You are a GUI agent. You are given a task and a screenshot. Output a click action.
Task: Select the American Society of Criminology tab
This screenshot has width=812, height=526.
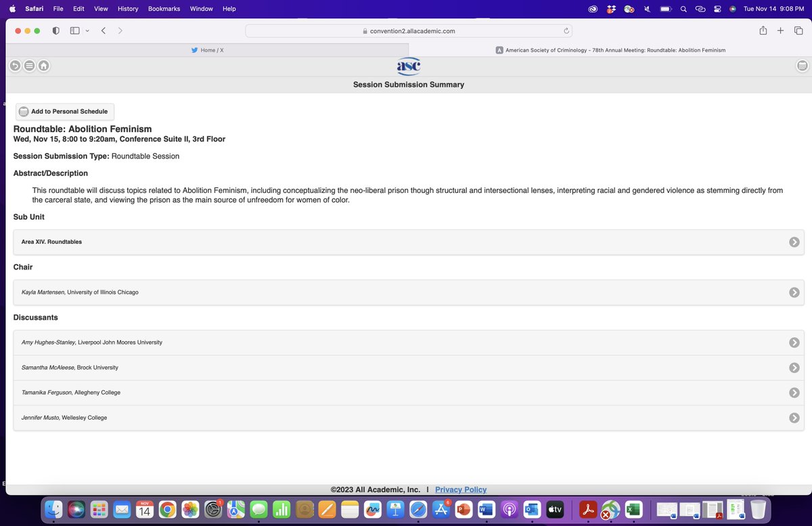[610, 49]
